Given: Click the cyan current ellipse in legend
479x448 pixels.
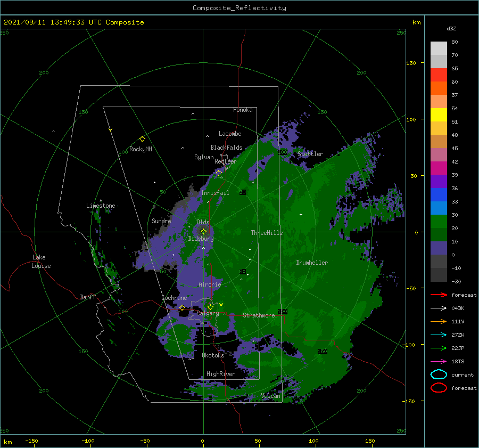Looking at the screenshot, I should 439,374.
